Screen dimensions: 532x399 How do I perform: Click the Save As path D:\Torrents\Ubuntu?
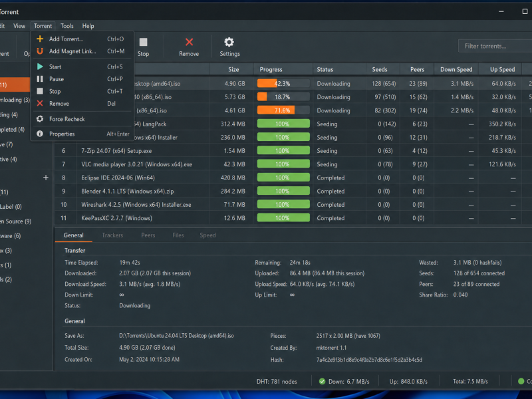pyautogui.click(x=176, y=336)
